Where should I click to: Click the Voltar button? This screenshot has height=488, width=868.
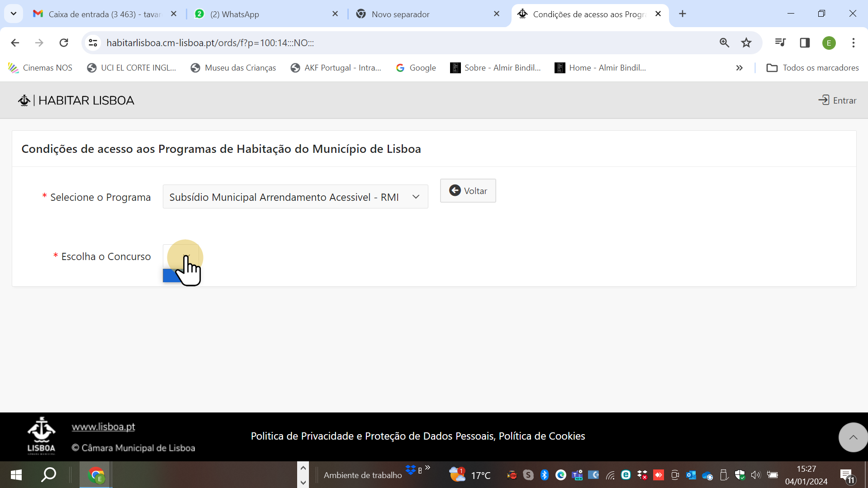pos(468,190)
